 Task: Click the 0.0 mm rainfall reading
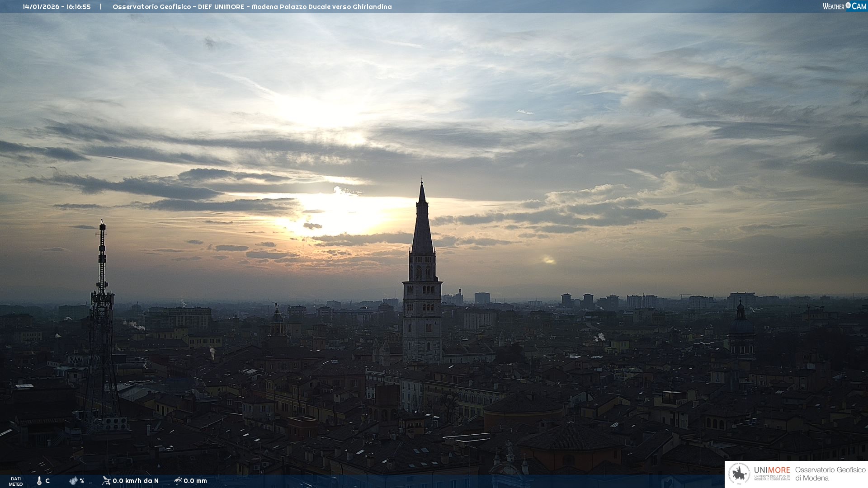point(195,481)
